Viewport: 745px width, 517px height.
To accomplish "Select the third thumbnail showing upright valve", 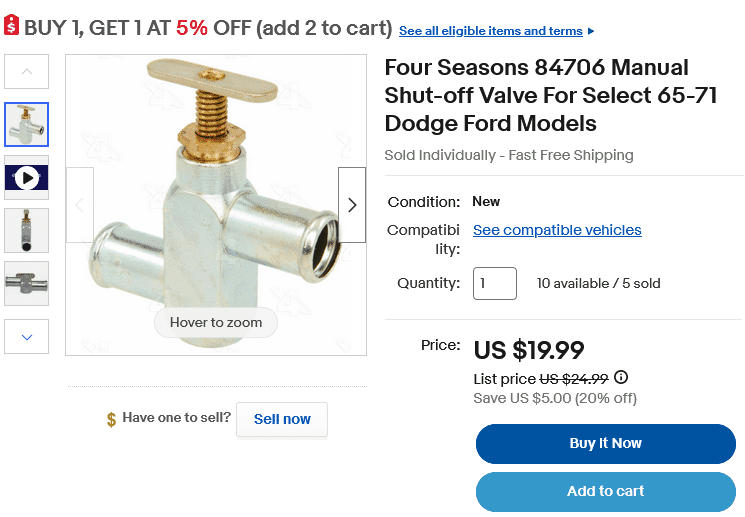I will [x=26, y=230].
